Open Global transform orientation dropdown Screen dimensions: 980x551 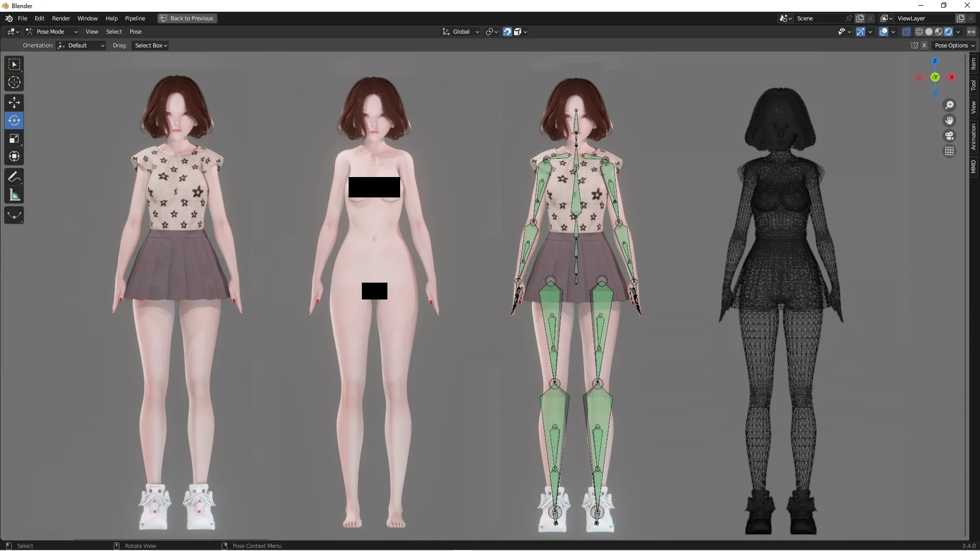tap(461, 32)
